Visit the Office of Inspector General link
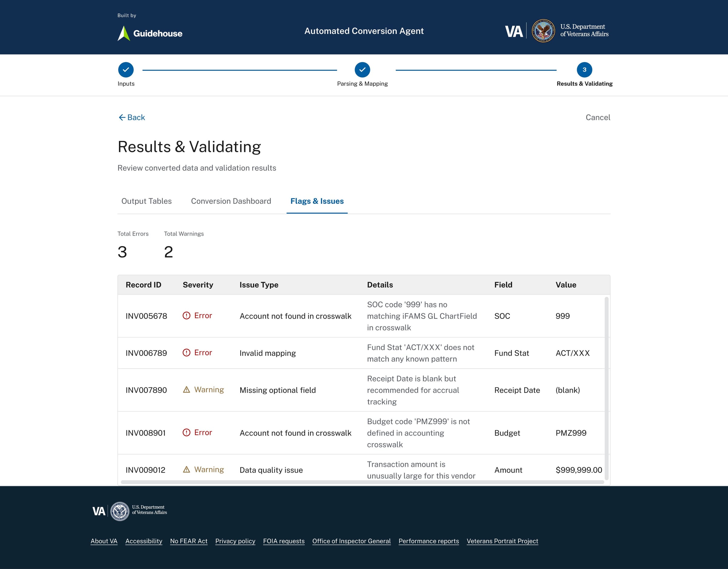This screenshot has height=569, width=728. coord(351,541)
